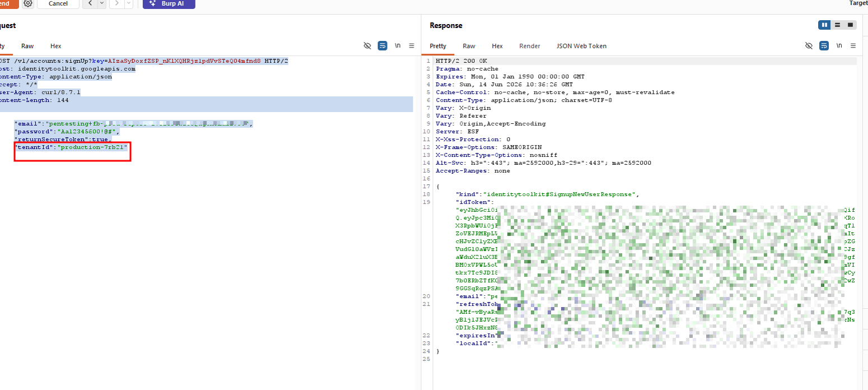Click the User-Agent curl/8.7.1 header

click(40, 92)
